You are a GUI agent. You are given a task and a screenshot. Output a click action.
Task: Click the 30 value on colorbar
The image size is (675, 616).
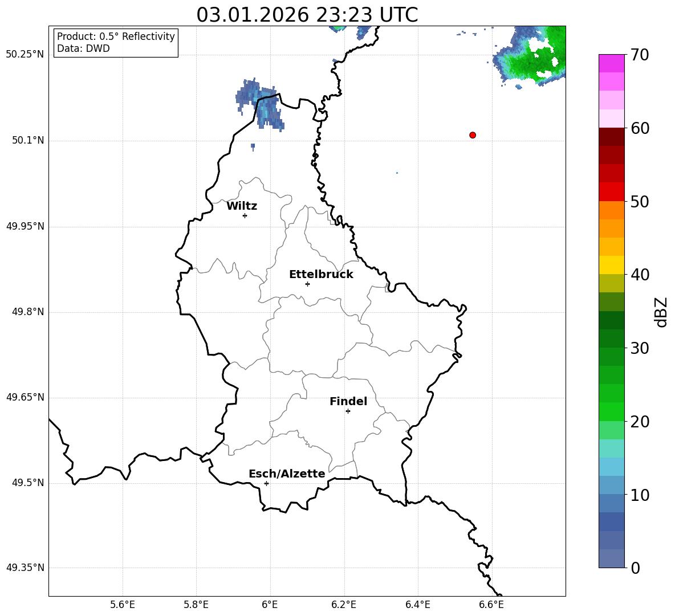640,348
